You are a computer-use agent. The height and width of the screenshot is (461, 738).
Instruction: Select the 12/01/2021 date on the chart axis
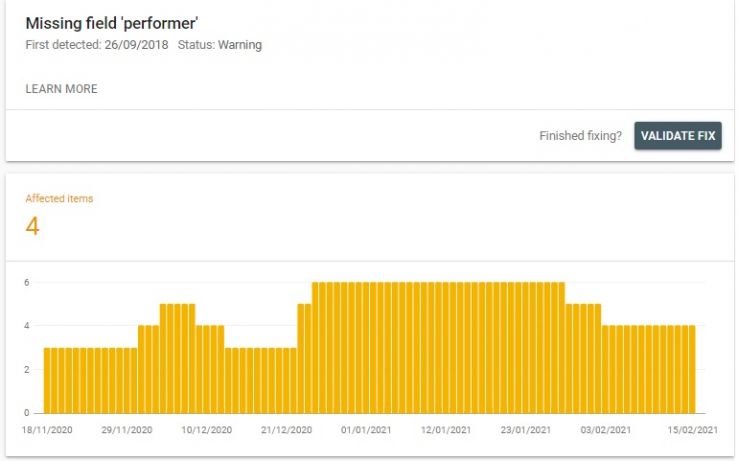coord(446,430)
